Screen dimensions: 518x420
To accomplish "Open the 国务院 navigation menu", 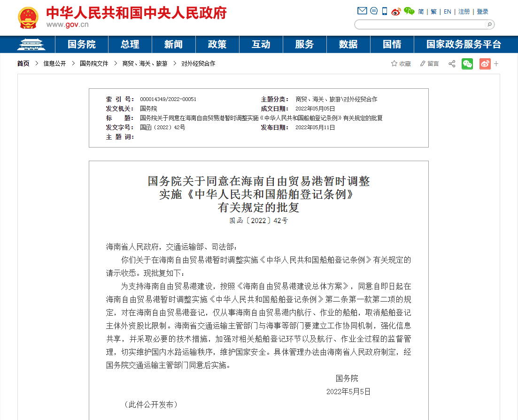I will pos(82,44).
